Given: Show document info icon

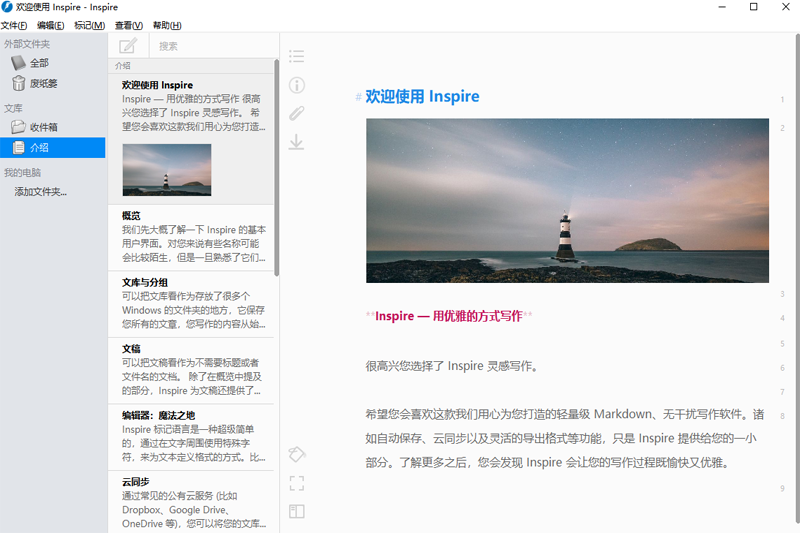Looking at the screenshot, I should 296,85.
